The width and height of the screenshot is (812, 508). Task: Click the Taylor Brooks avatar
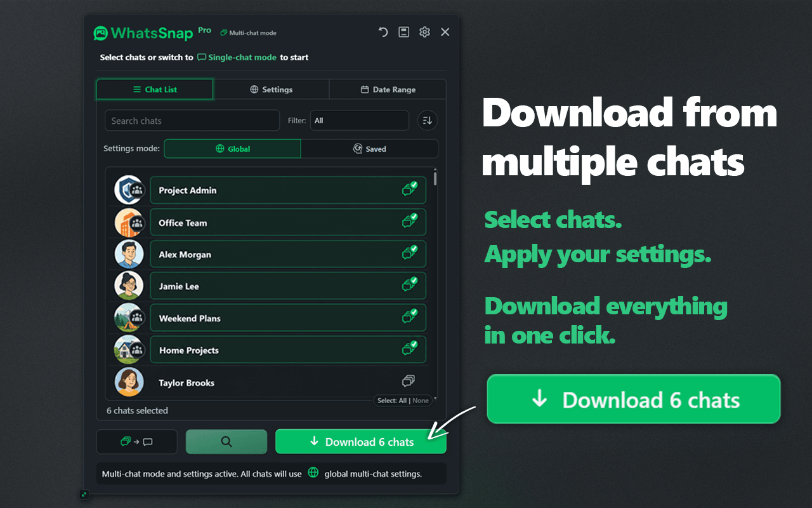click(x=129, y=382)
